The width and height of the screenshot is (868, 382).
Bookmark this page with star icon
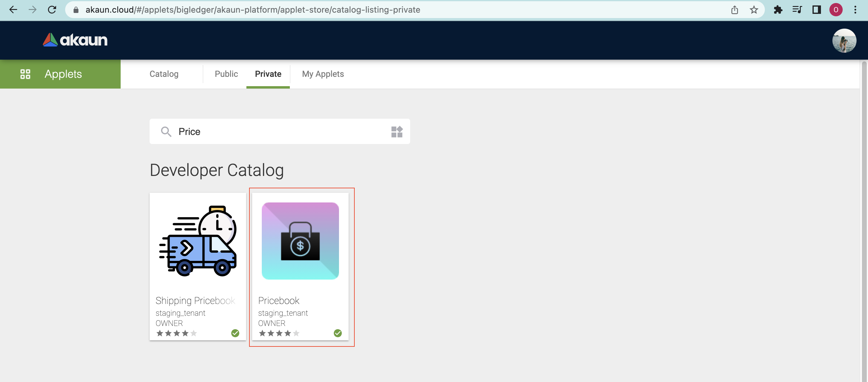[x=753, y=10]
